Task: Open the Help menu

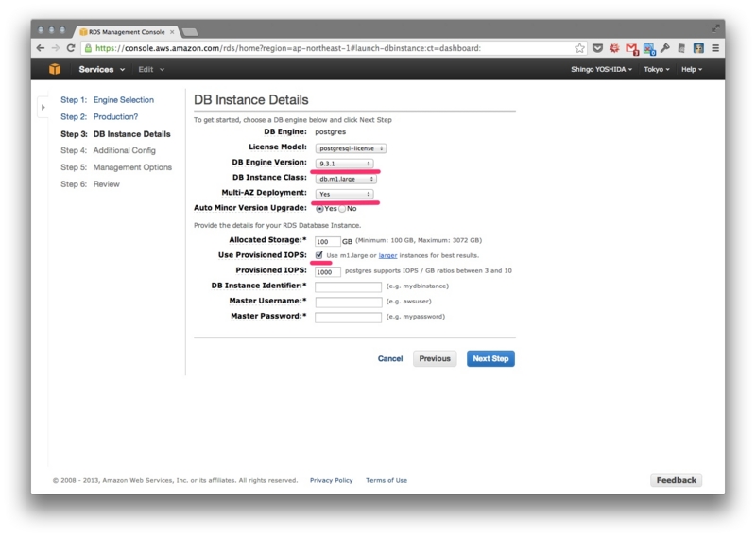Action: 692,69
